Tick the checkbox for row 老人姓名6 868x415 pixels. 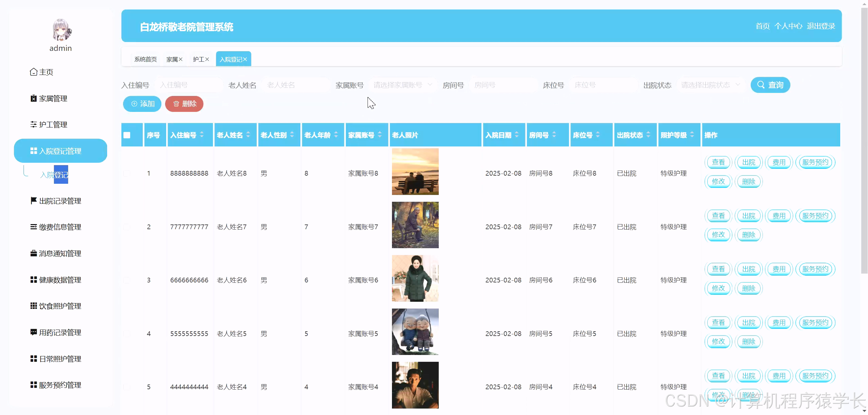[127, 280]
